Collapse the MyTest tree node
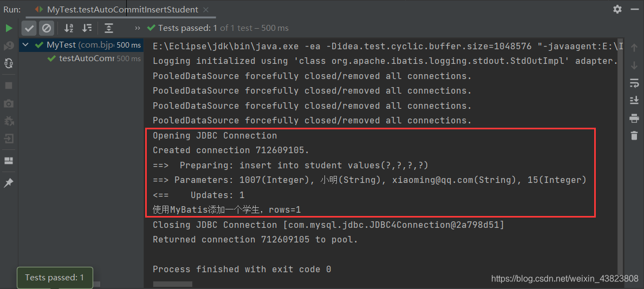Screen dimensions: 644x289 point(25,45)
